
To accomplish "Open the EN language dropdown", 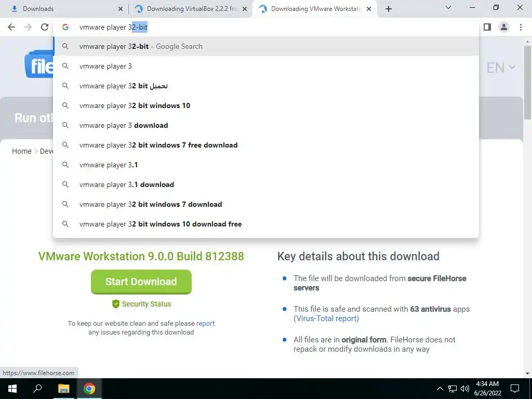I will coord(501,68).
